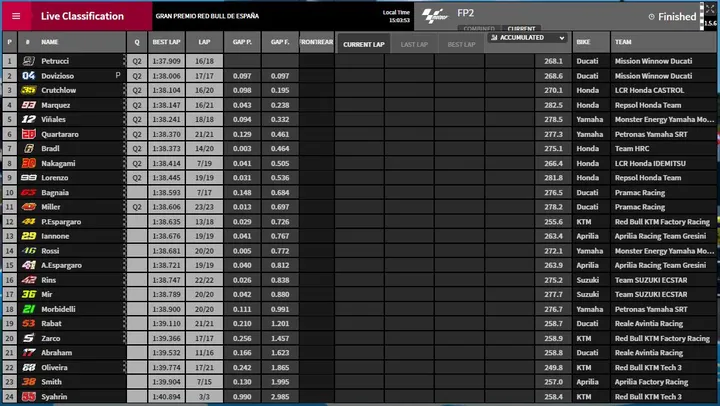The width and height of the screenshot is (720, 406).
Task: Click the P marker in Dovizioso's row
Action: 118,75
